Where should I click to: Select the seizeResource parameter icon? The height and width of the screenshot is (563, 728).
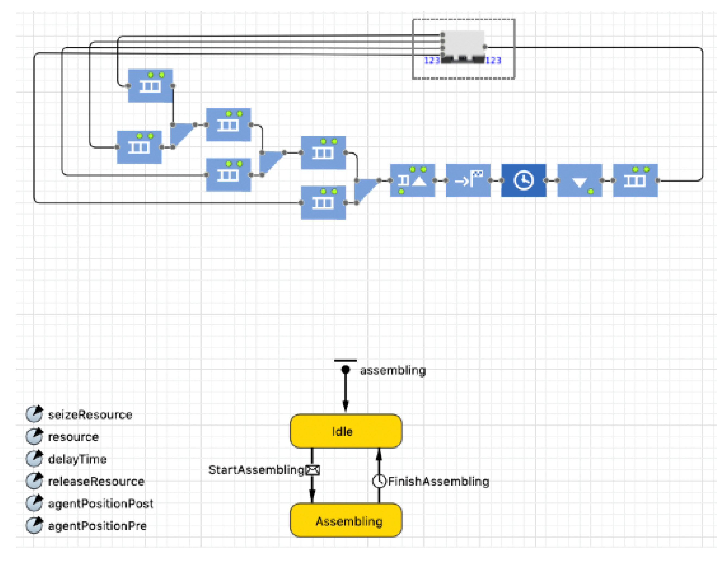point(34,414)
